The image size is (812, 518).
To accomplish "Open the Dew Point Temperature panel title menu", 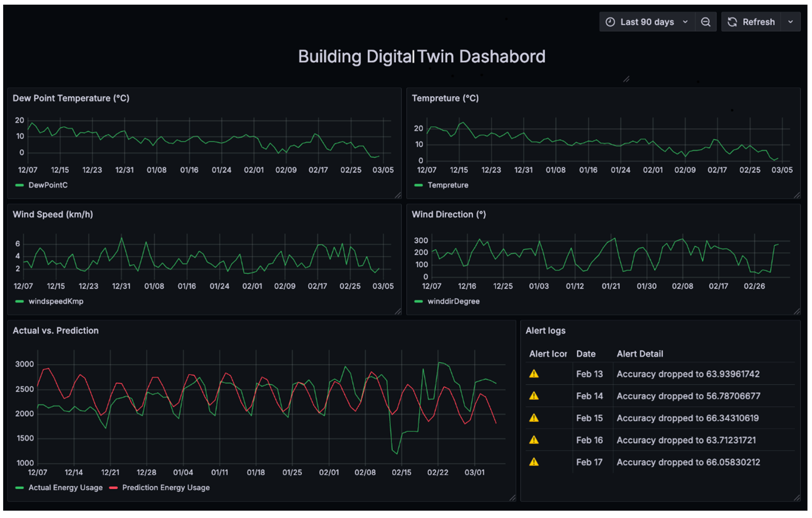I will 71,98.
